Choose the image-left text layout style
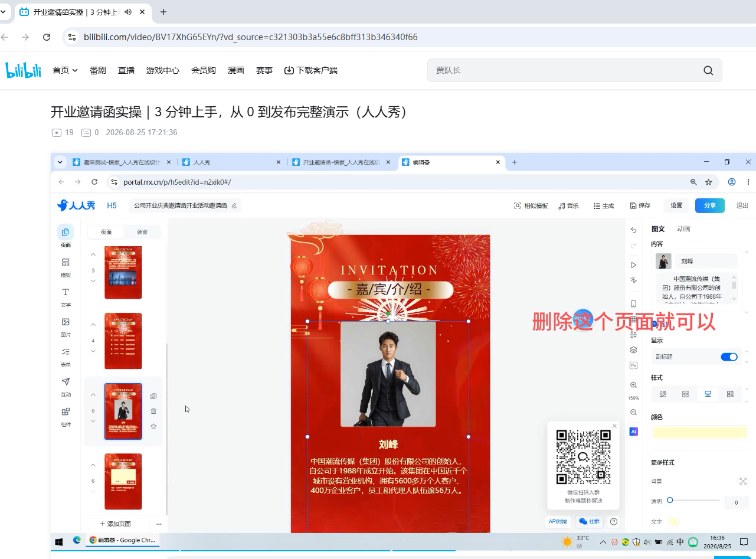Image resolution: width=756 pixels, height=559 pixels. pos(731,394)
